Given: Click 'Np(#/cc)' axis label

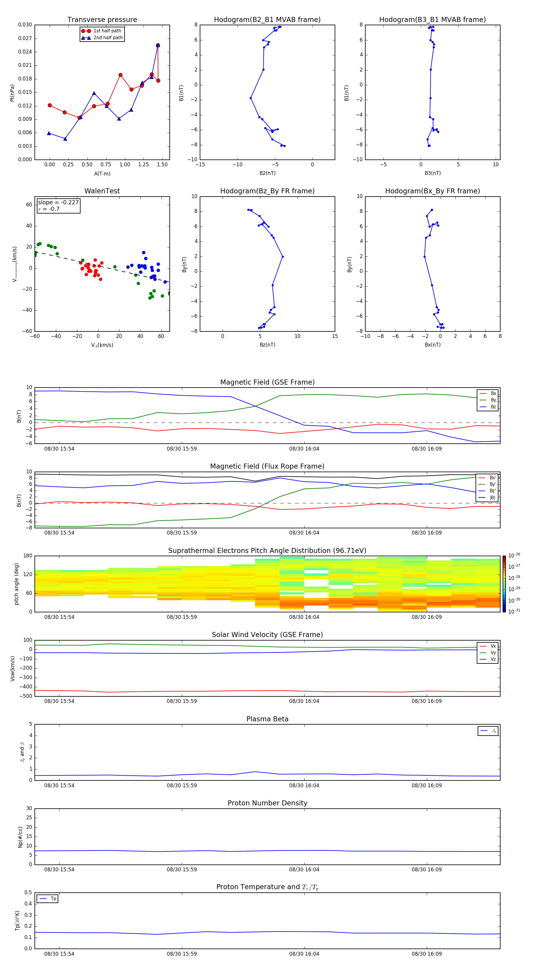Looking at the screenshot, I should coord(20,837).
